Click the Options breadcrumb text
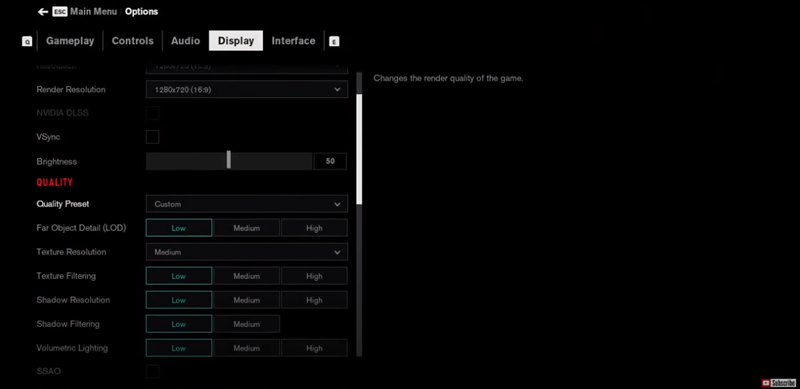The image size is (800, 389). click(141, 11)
